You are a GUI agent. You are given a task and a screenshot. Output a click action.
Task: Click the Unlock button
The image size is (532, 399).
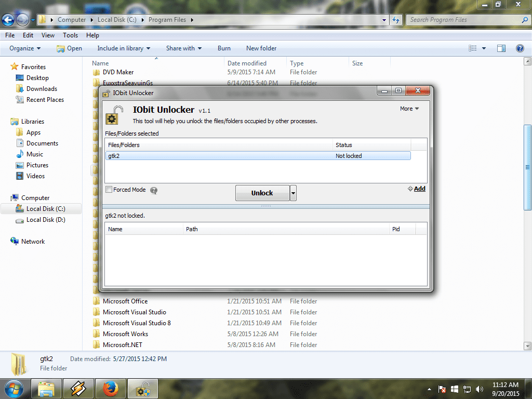pos(262,193)
